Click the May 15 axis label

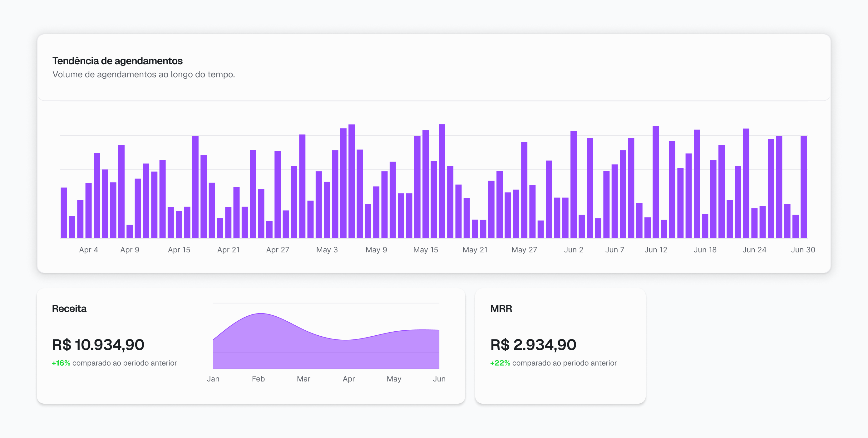coord(425,250)
